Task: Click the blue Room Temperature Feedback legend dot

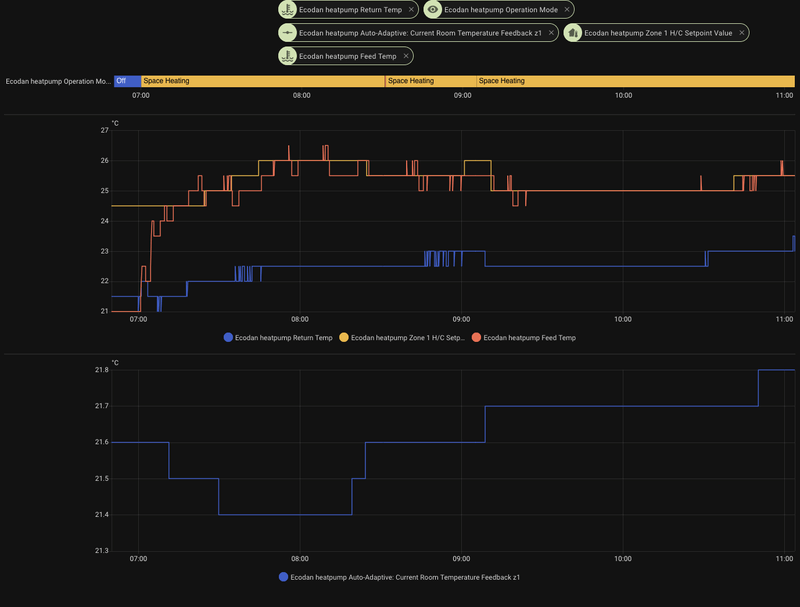Action: (x=283, y=577)
